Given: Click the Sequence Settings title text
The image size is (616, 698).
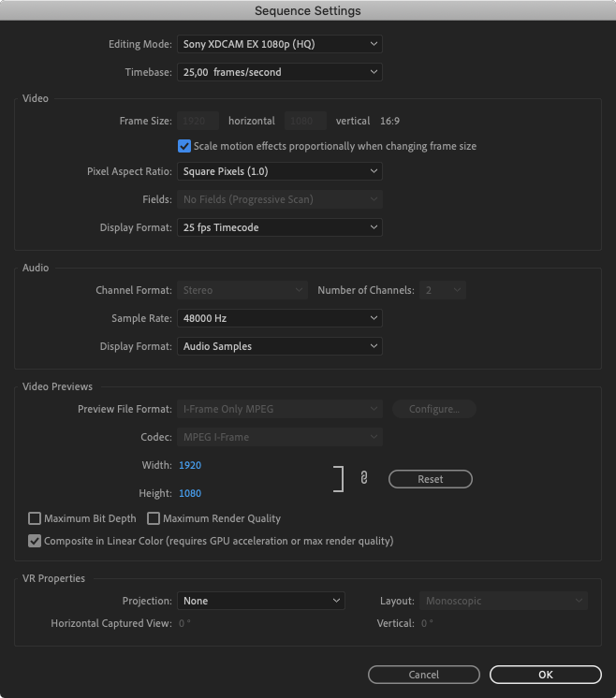Looking at the screenshot, I should point(308,10).
